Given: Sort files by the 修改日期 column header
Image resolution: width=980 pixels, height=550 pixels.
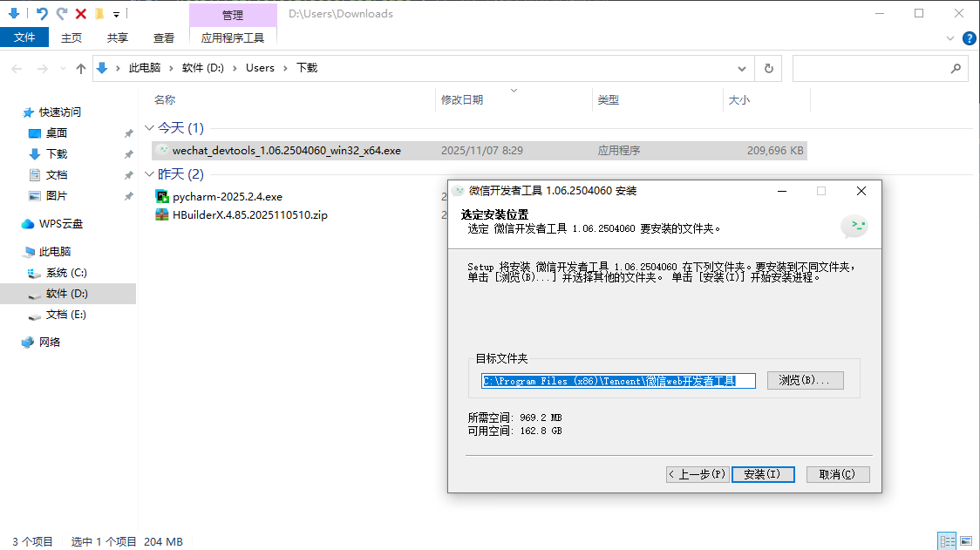Looking at the screenshot, I should [462, 100].
